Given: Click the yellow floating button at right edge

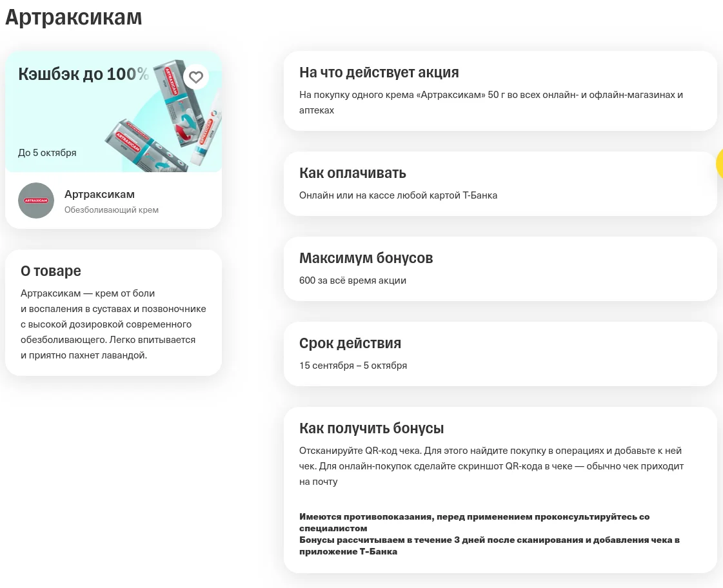Looking at the screenshot, I should point(720,164).
